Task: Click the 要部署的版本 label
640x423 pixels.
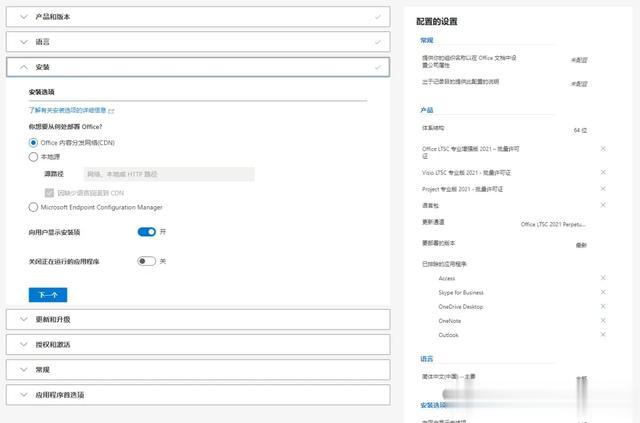Action: pyautogui.click(x=438, y=243)
